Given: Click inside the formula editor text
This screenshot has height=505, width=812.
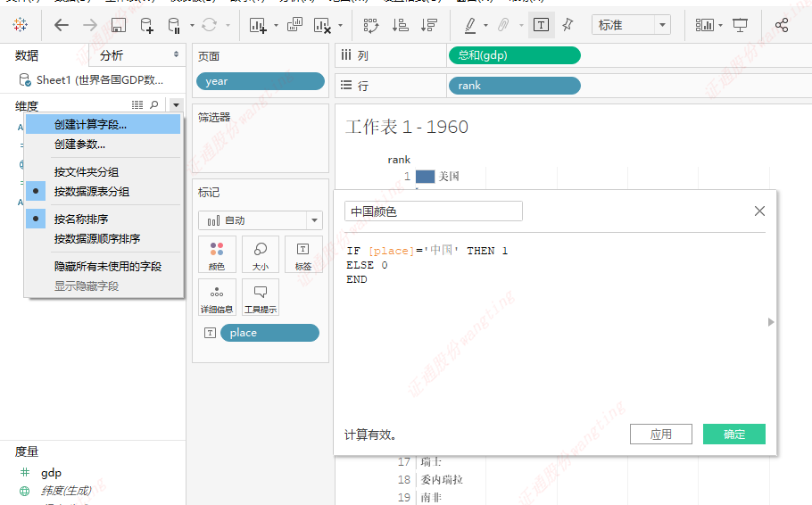Looking at the screenshot, I should [x=427, y=265].
